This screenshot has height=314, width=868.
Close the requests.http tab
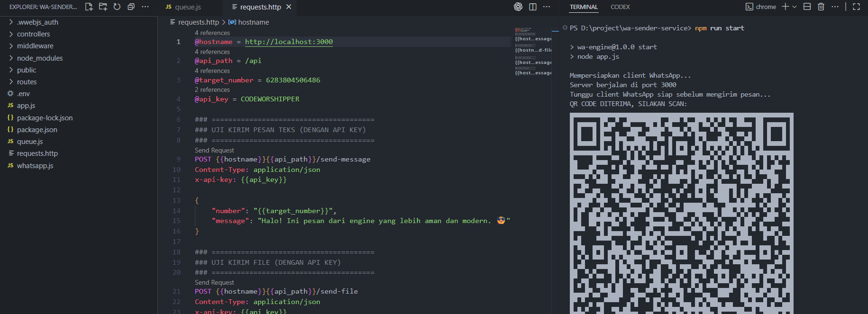coord(289,7)
